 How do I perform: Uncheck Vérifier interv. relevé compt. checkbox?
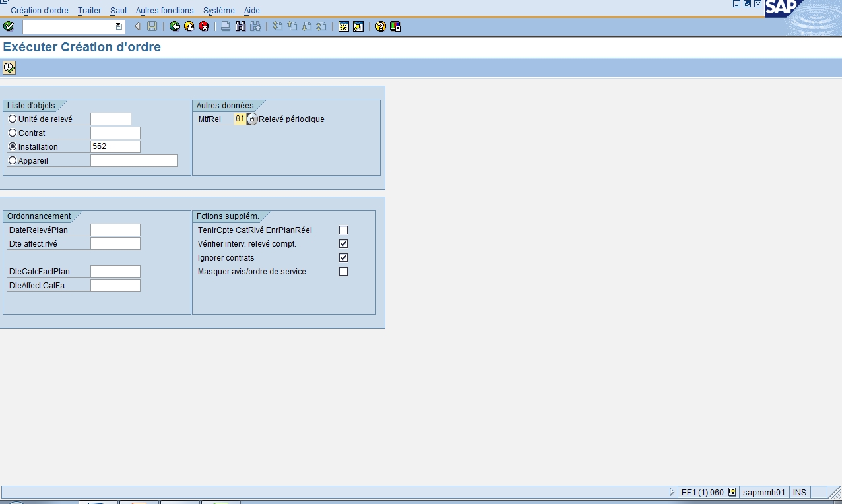pos(343,244)
